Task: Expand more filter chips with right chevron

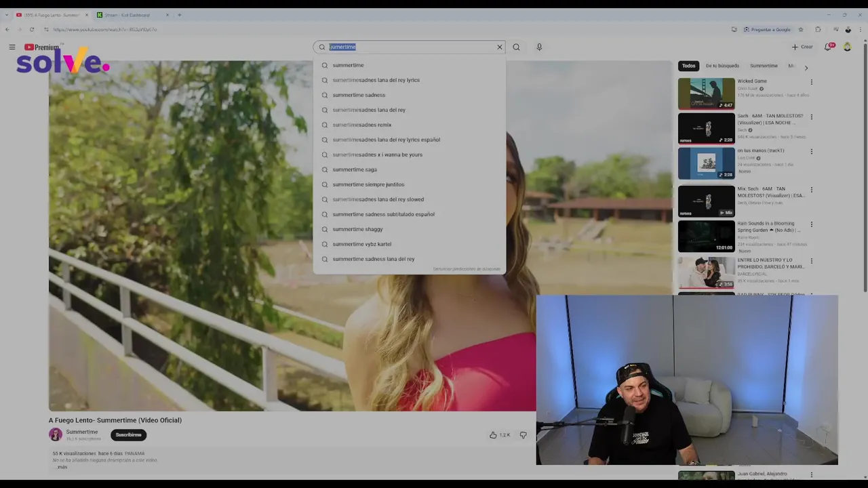Action: (806, 68)
